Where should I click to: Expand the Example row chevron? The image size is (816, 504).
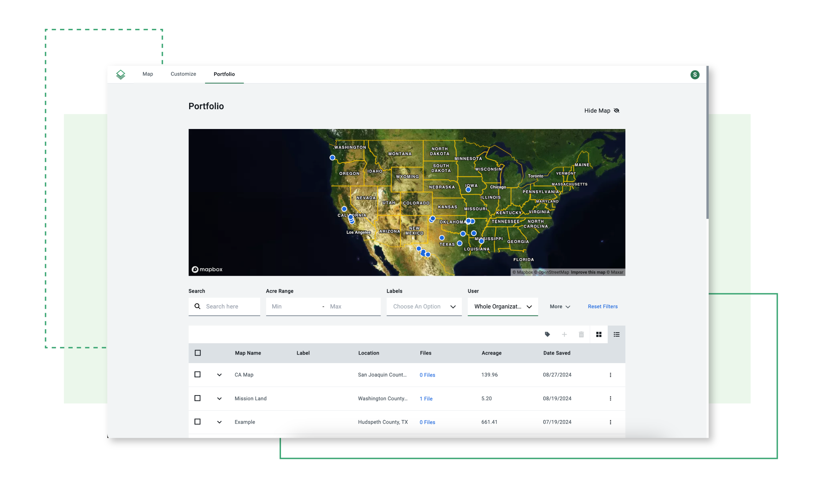[219, 422]
